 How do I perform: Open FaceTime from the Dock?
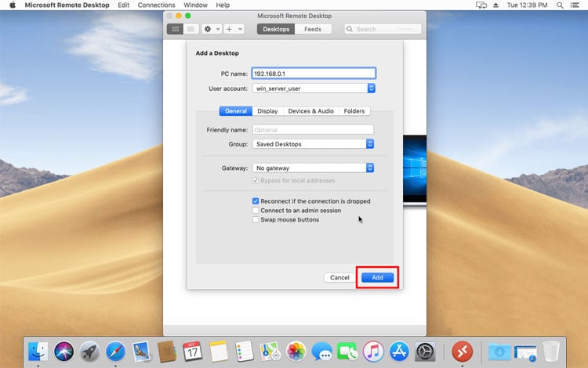click(x=347, y=352)
